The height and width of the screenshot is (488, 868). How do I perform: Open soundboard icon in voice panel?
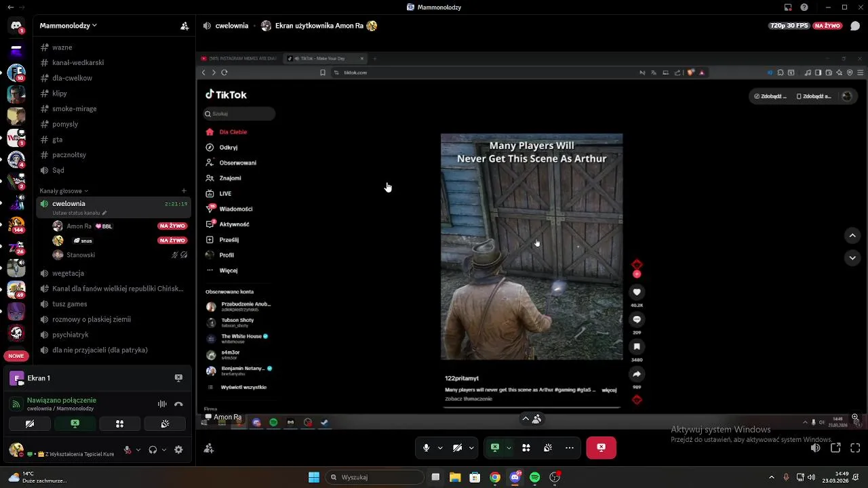click(165, 424)
